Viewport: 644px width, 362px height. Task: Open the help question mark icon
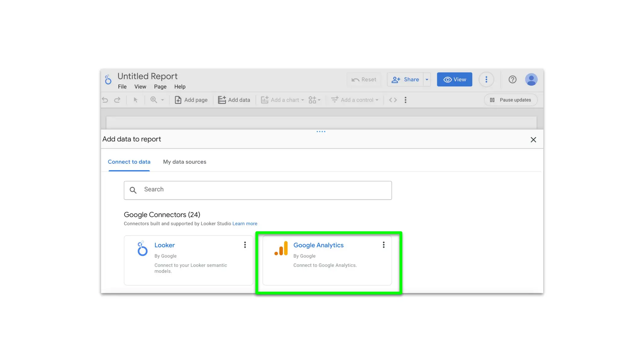pyautogui.click(x=512, y=80)
